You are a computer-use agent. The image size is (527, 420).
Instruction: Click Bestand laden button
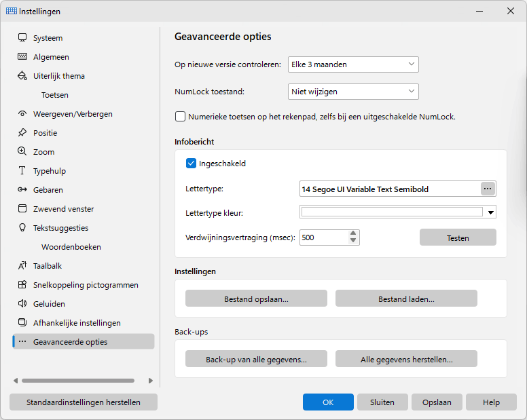(406, 299)
